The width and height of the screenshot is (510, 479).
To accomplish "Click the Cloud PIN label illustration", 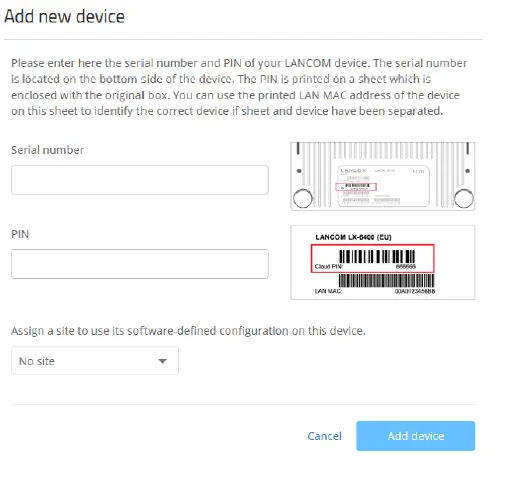I will coord(383,262).
